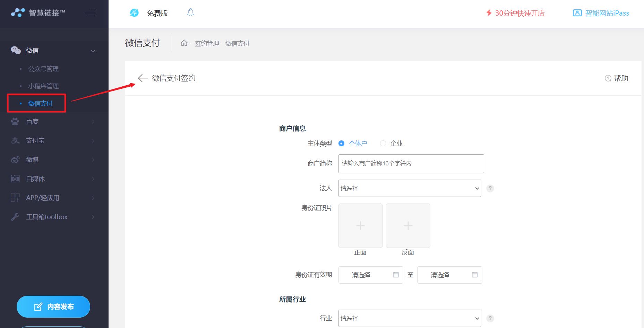Go back using the left arrow icon
The height and width of the screenshot is (328, 644).
pos(143,78)
